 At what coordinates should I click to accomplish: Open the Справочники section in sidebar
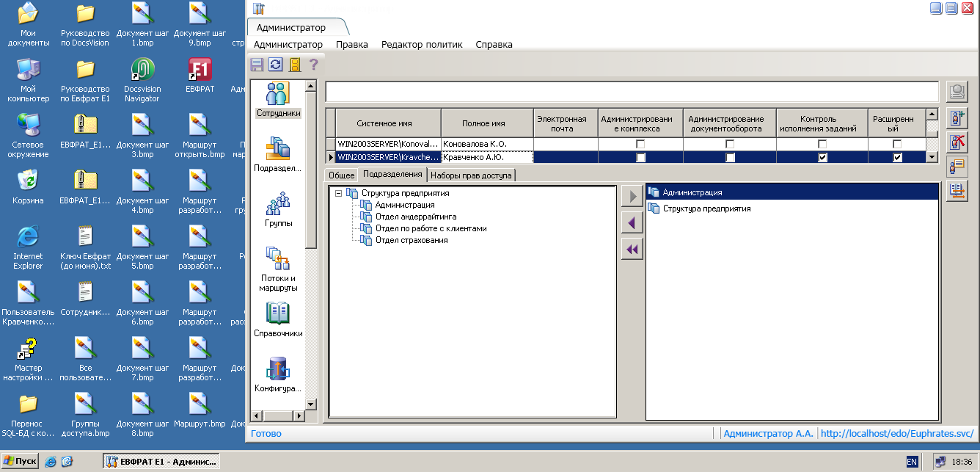click(x=278, y=319)
